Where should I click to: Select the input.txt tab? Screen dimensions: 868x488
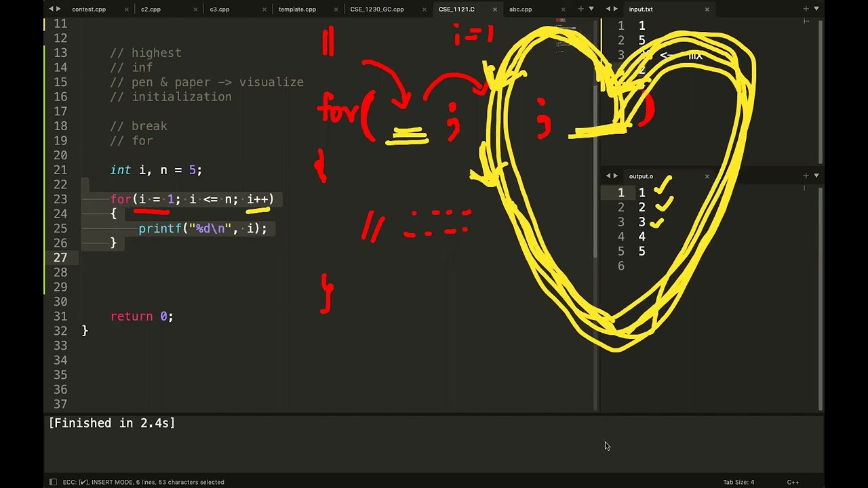(641, 9)
